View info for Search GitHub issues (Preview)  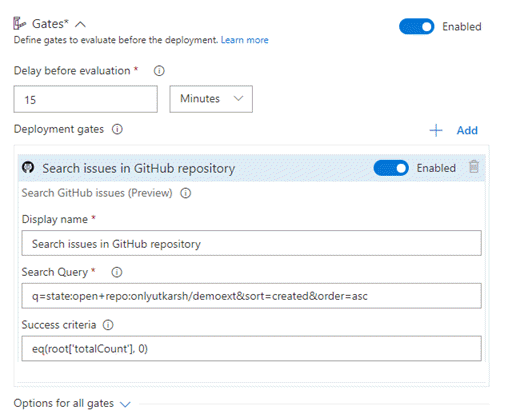(186, 193)
